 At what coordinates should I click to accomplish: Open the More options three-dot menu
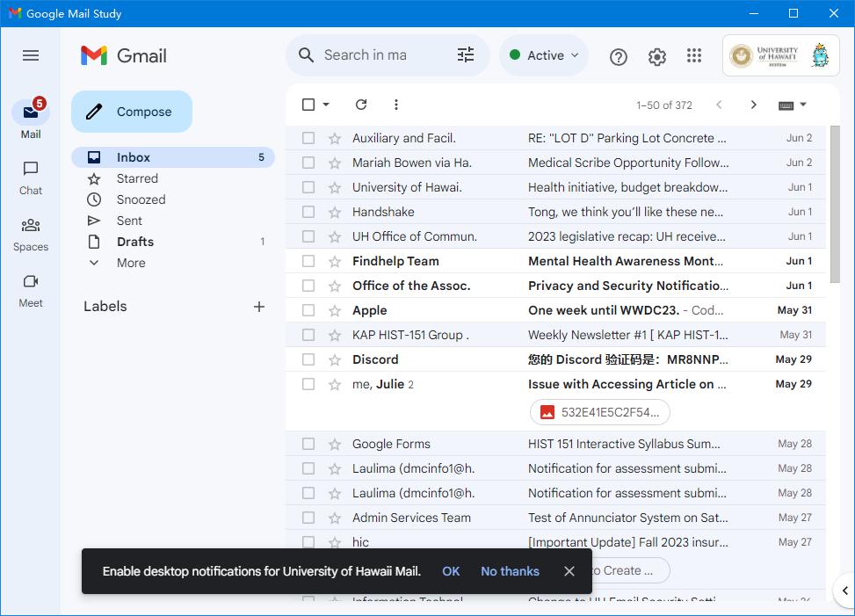pos(396,104)
